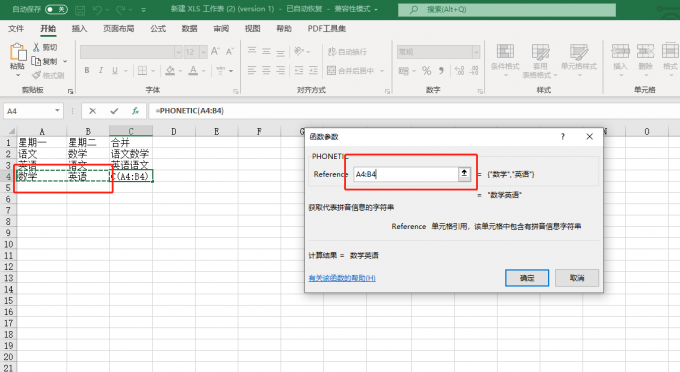The width and height of the screenshot is (680, 372).
Task: Click the Comma Style icon
Action: [x=441, y=71]
